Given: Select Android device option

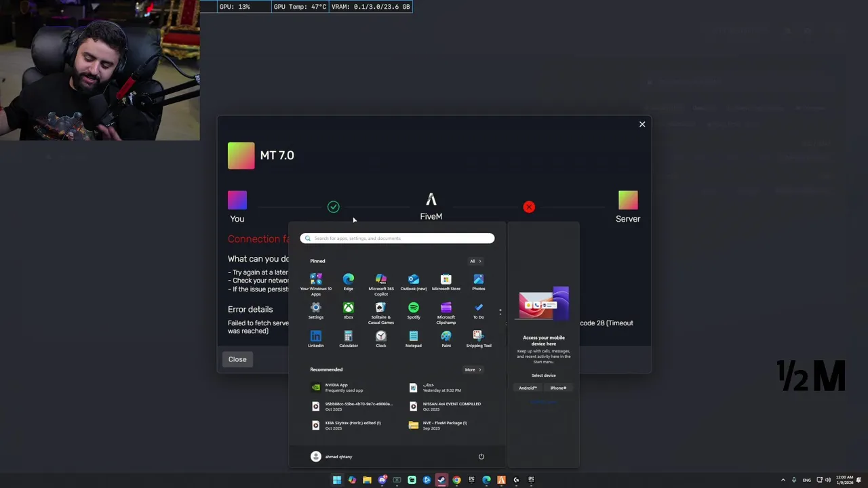Looking at the screenshot, I should 528,388.
